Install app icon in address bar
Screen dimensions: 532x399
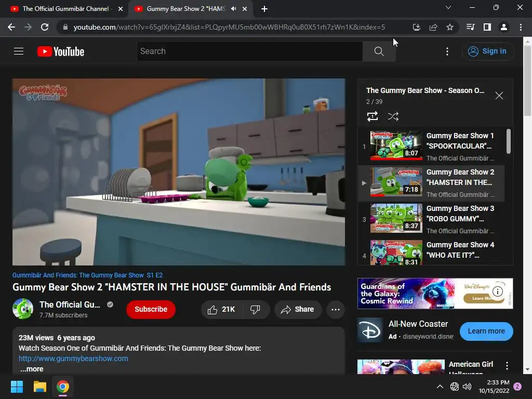pyautogui.click(x=417, y=27)
